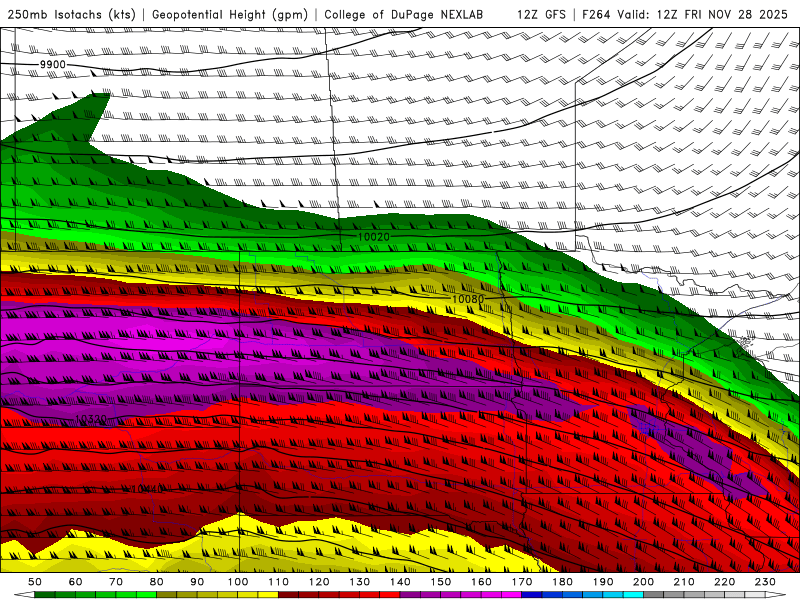Click the 10440 height contour label
The height and width of the screenshot is (600, 800).
tap(146, 489)
